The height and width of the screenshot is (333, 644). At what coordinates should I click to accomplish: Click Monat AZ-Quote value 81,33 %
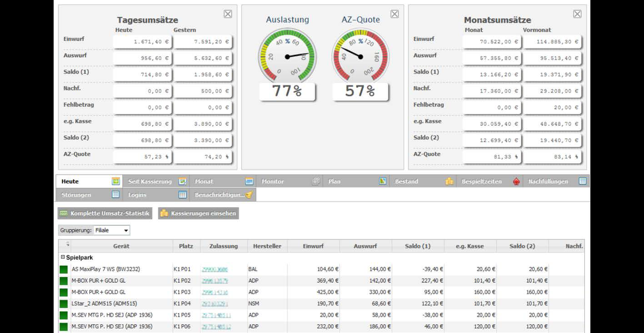click(492, 157)
